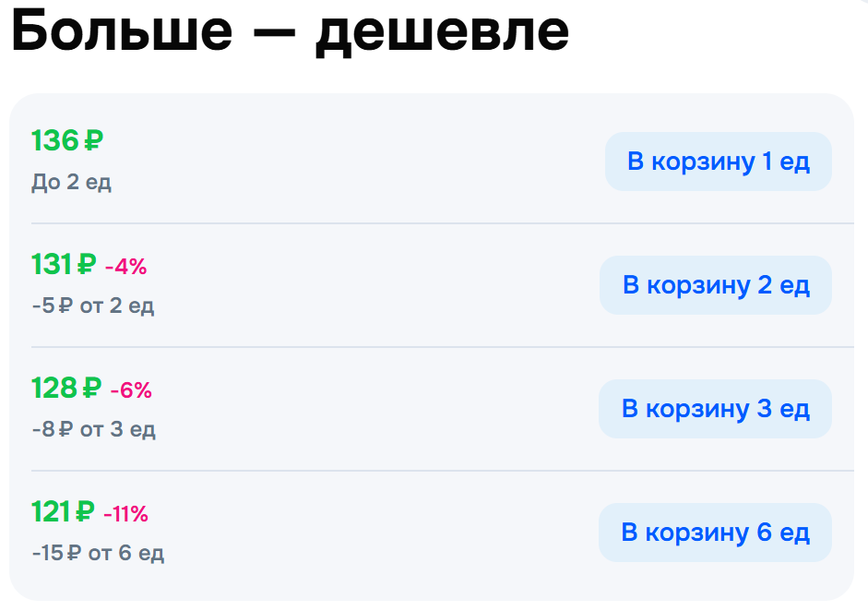868x611 pixels.
Task: Click the '-8 ₽ от 3 ед' caption
Action: pyautogui.click(x=93, y=429)
